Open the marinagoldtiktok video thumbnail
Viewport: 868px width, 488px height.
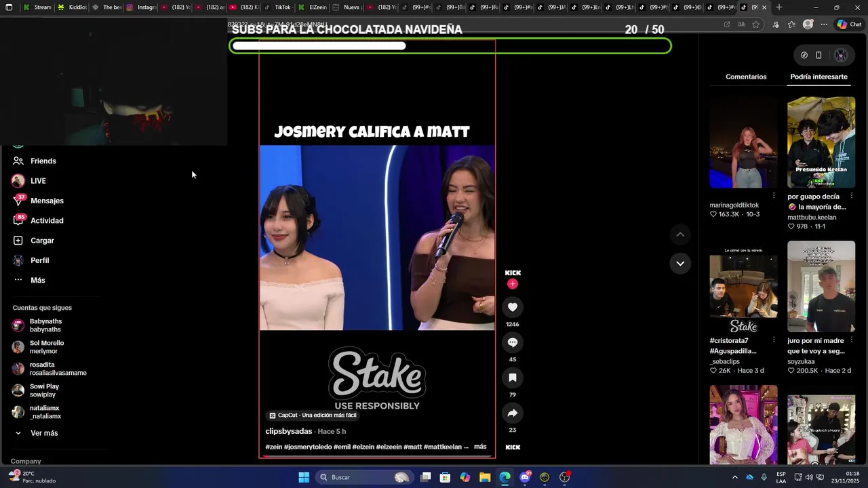click(x=743, y=142)
